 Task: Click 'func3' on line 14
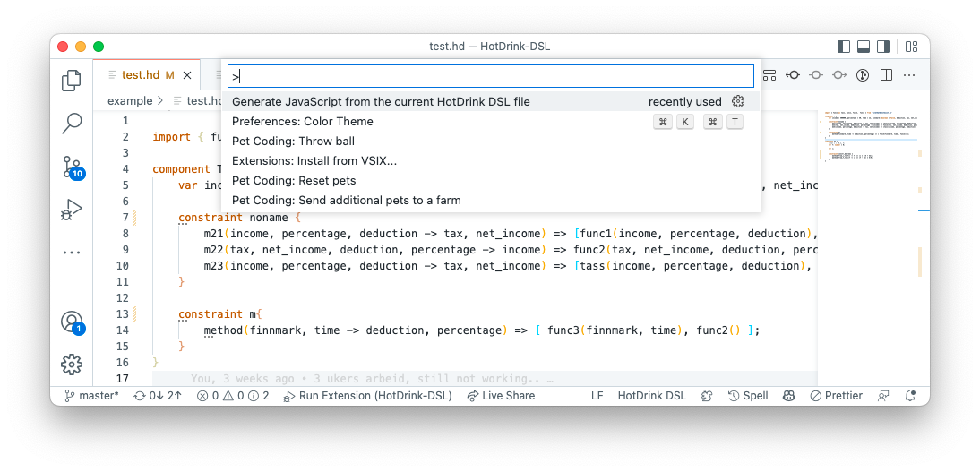coord(563,330)
